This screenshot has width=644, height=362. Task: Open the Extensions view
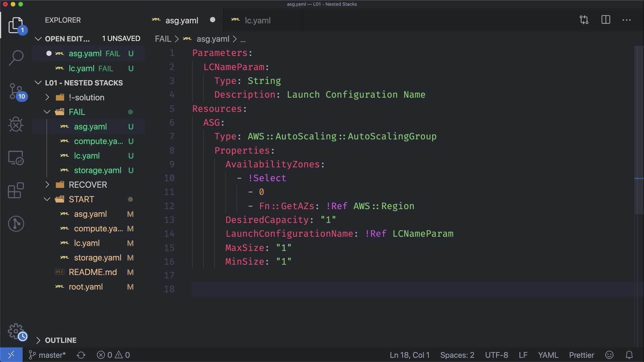pyautogui.click(x=16, y=190)
